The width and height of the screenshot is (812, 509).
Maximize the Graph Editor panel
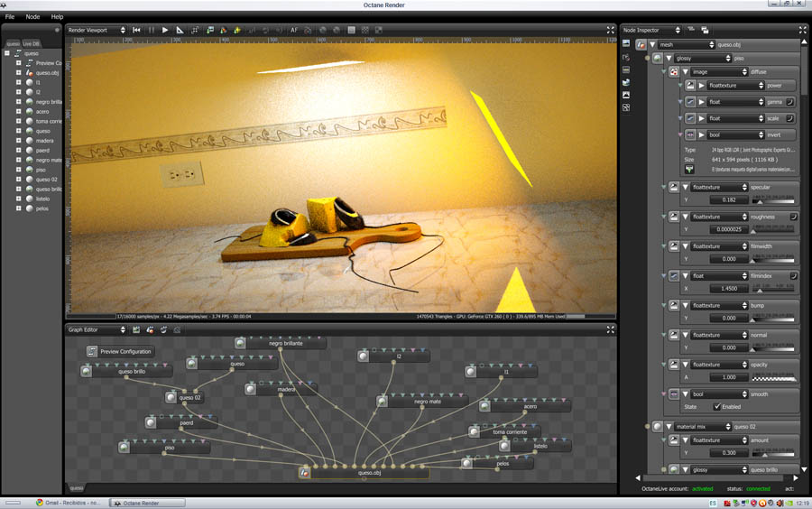610,329
